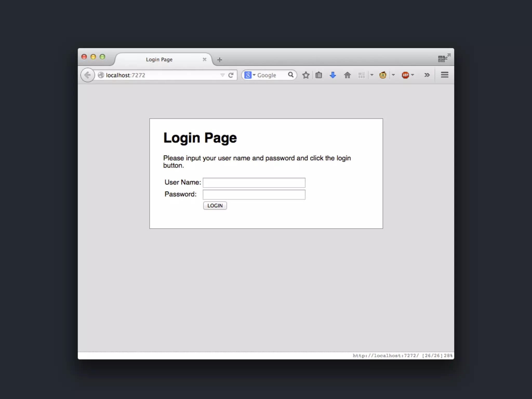Open the Downloads blue arrow icon
The image size is (532, 399).
[x=333, y=75]
